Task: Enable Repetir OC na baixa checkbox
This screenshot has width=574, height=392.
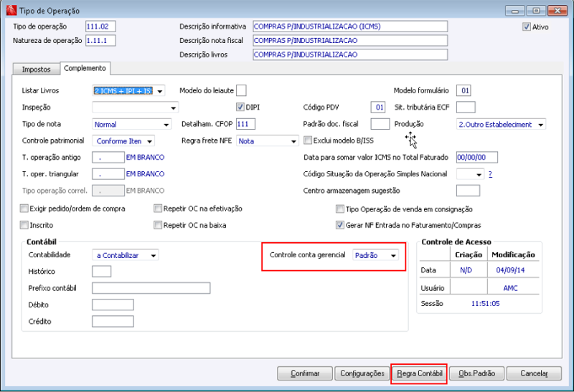Action: click(x=158, y=225)
